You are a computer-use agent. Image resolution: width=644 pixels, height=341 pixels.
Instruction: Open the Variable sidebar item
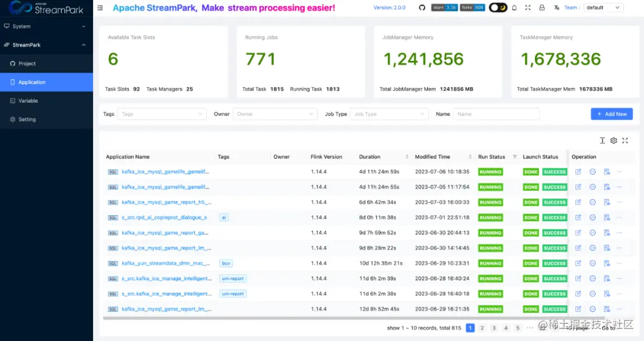pos(47,101)
